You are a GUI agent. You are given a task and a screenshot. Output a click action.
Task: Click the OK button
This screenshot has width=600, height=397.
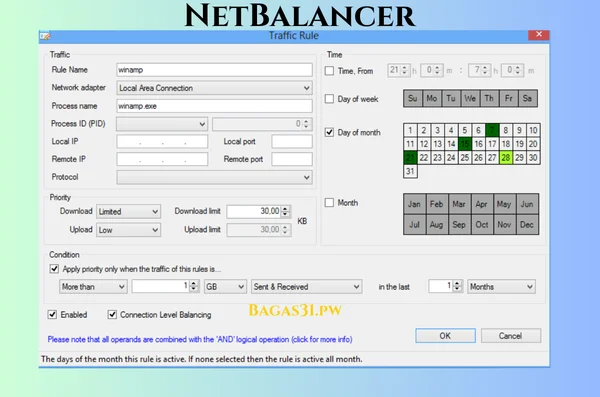pos(445,336)
